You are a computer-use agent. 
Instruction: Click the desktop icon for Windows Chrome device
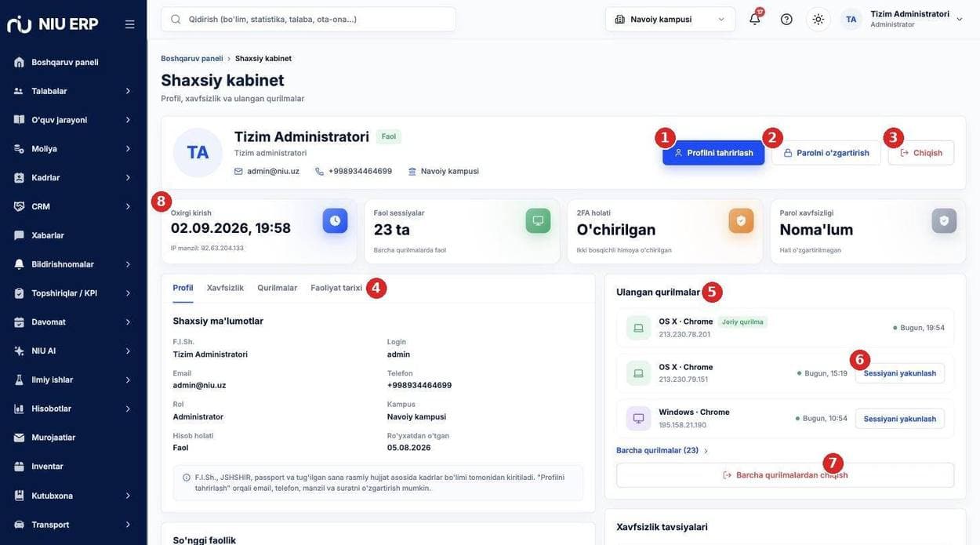point(638,419)
